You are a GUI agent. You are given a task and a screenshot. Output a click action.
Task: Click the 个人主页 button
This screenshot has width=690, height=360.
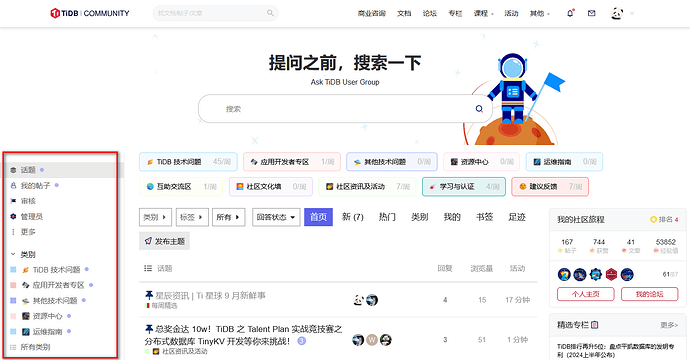tap(586, 294)
